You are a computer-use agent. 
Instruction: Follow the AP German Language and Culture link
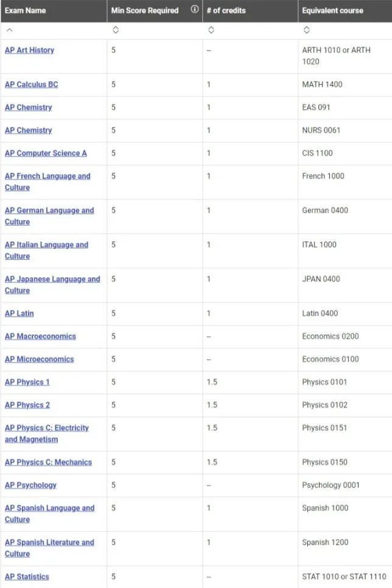click(49, 210)
